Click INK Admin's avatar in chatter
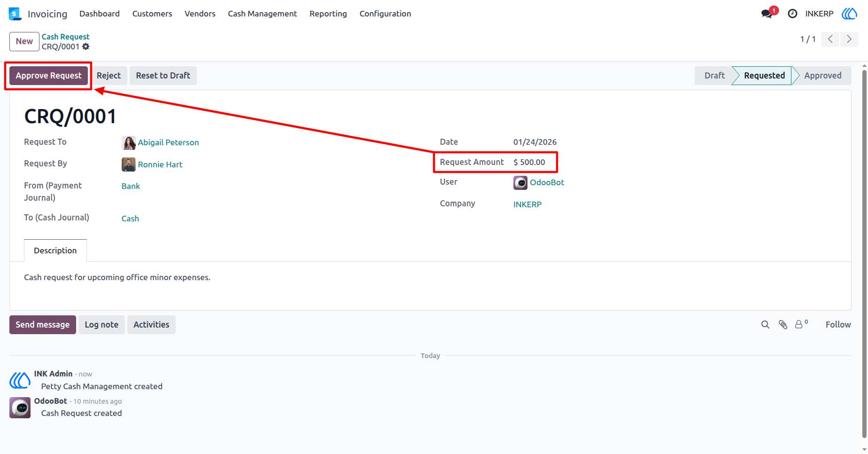 20,380
